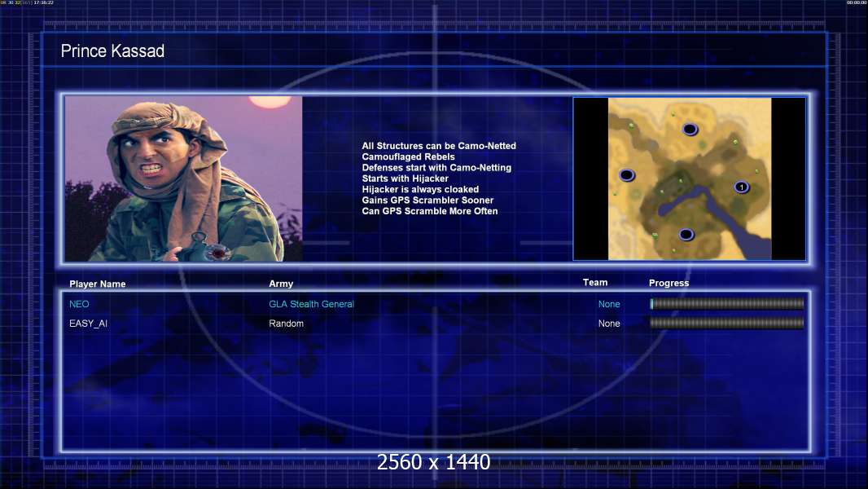Image resolution: width=868 pixels, height=489 pixels.
Task: Click 'Camouflaged Rebels' line
Action: (409, 156)
